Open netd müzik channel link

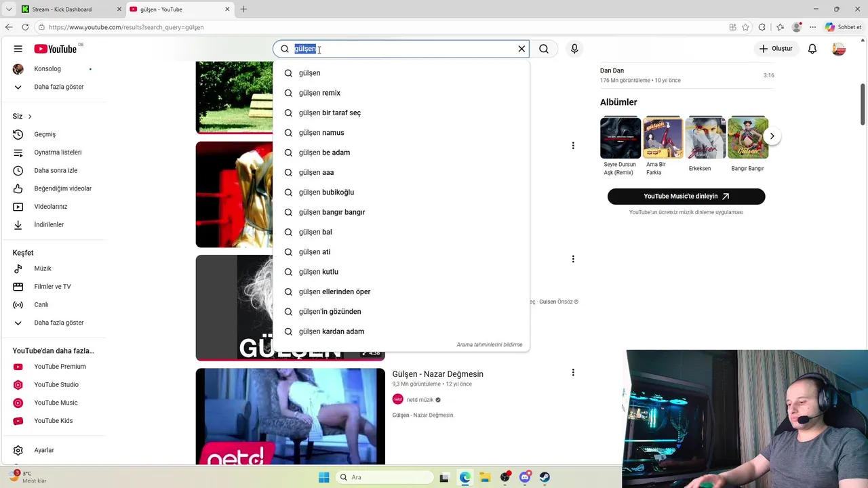coord(420,400)
